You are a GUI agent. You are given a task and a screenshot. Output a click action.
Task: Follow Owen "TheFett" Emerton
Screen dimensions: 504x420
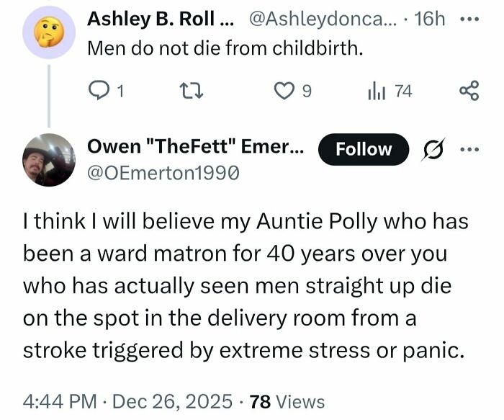(x=364, y=149)
